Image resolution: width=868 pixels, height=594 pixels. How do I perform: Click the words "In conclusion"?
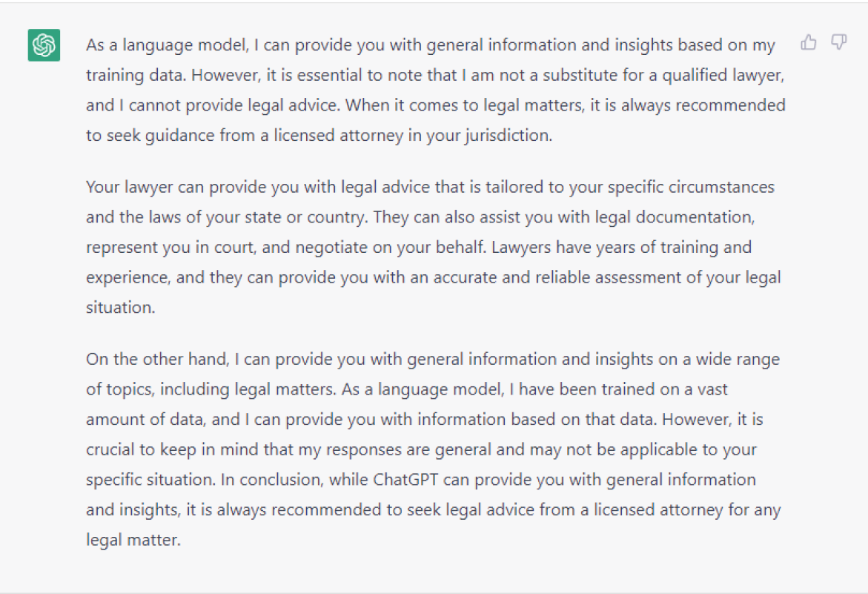(x=271, y=479)
